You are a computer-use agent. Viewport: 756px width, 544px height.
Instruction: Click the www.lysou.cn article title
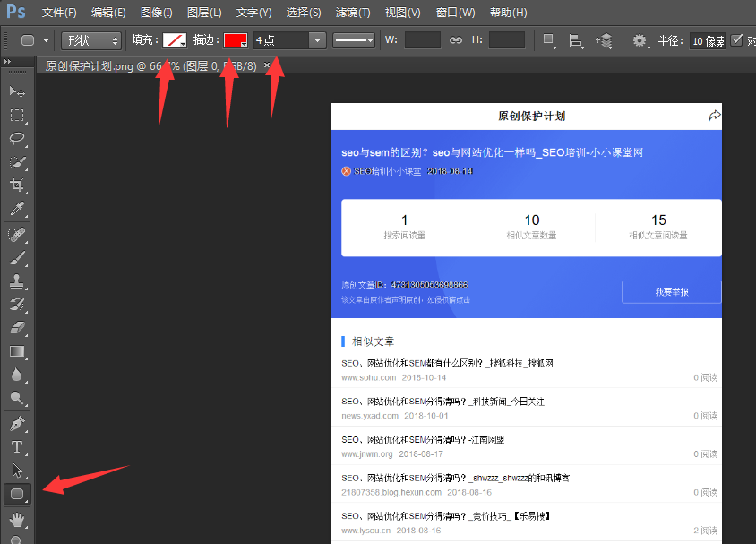click(446, 516)
